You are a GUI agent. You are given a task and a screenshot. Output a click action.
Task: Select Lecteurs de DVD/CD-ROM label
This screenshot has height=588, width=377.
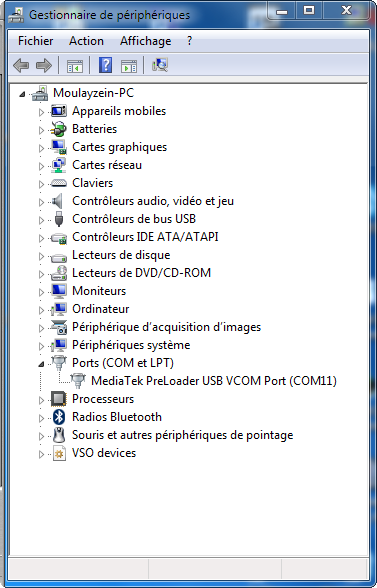[x=141, y=273]
